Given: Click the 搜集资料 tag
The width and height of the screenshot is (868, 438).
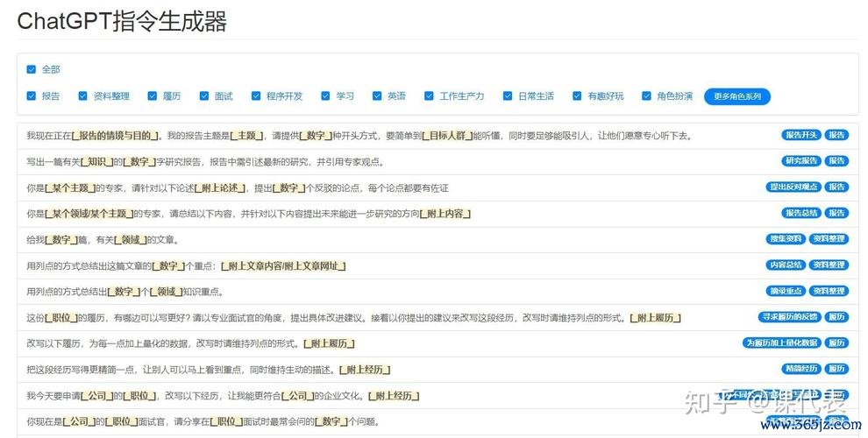Looking at the screenshot, I should coord(786,239).
